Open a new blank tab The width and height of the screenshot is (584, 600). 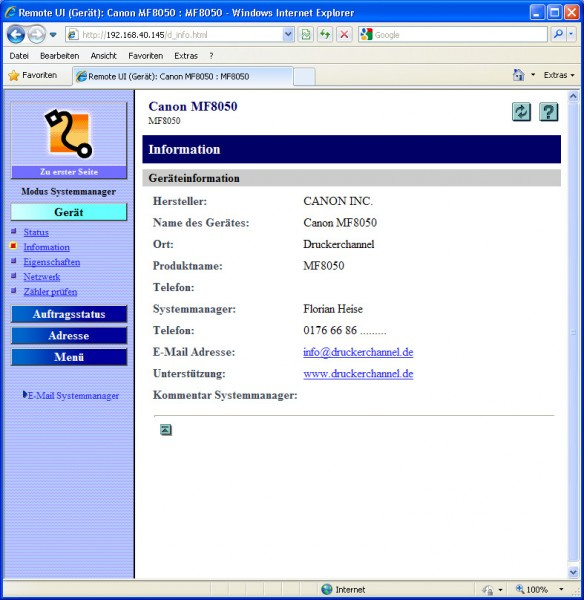[304, 77]
